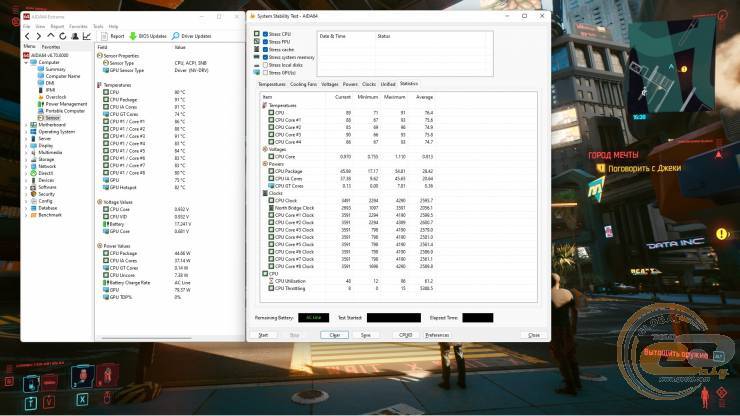This screenshot has height=416, width=740.
Task: Click the Start button in Stability Test
Action: point(263,335)
